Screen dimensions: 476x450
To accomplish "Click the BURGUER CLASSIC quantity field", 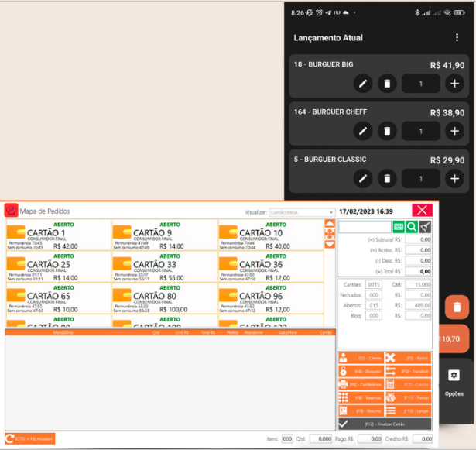I will [x=421, y=179].
